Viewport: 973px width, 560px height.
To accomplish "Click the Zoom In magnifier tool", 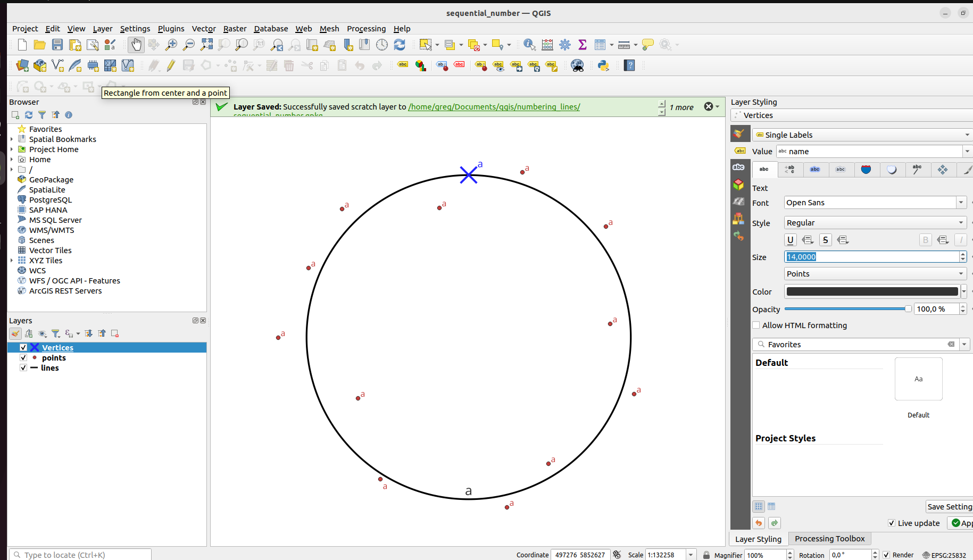I will pos(171,45).
